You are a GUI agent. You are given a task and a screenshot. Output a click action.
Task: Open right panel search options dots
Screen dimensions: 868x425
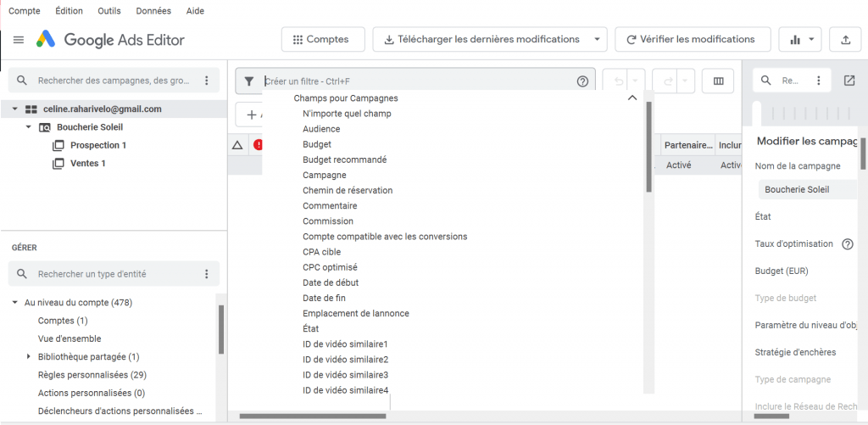[x=818, y=81]
